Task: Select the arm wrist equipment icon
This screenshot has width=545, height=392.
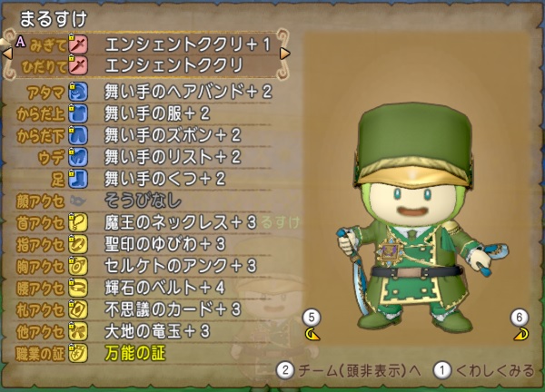Action: 78,157
